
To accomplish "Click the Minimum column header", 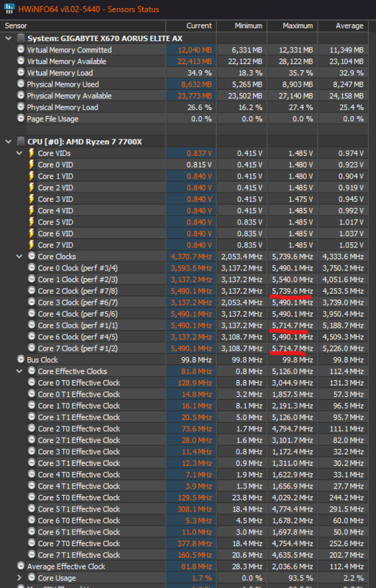I will tap(249, 26).
